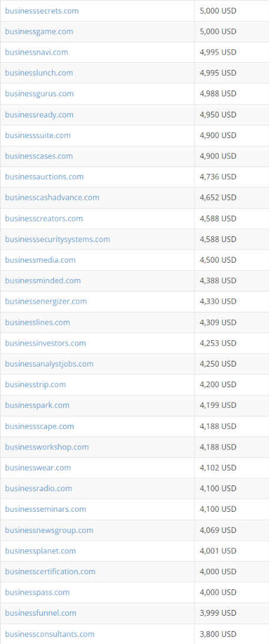Select the businessconsultants.com link
269x644 pixels.
pos(50,634)
